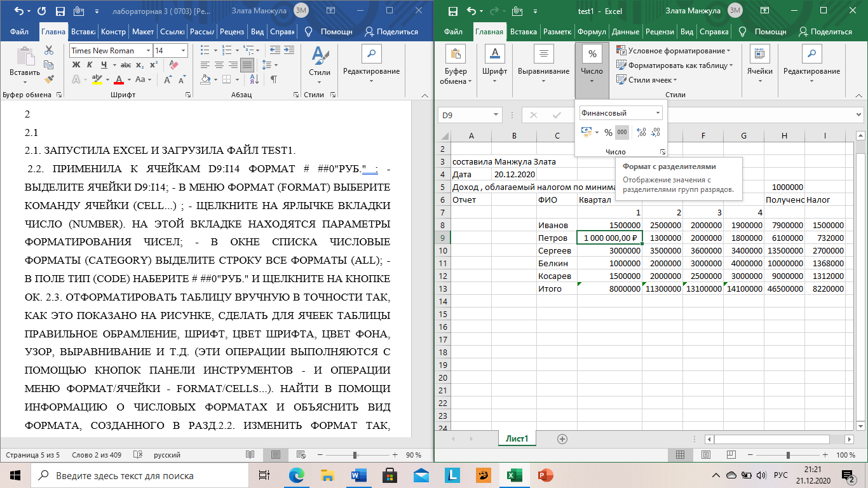Toggle subscript x₂ in Word
The height and width of the screenshot is (488, 868).
tap(140, 65)
